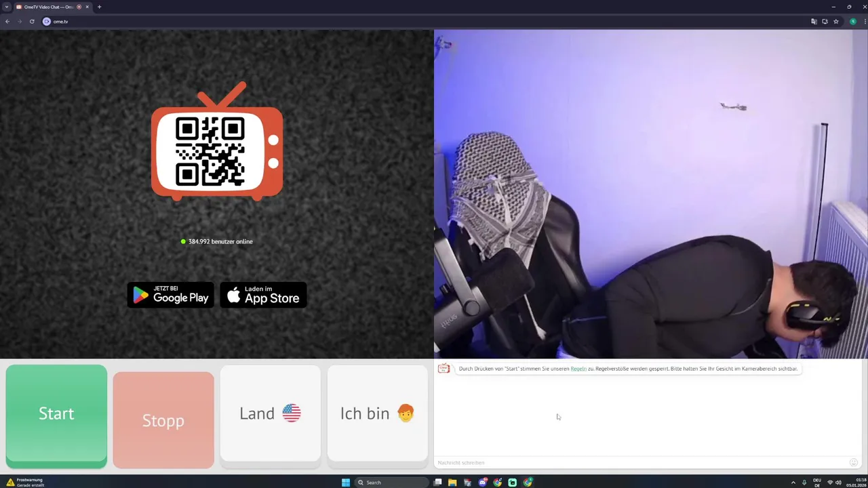Click the red Stopp button
The image size is (868, 488).
click(x=163, y=420)
